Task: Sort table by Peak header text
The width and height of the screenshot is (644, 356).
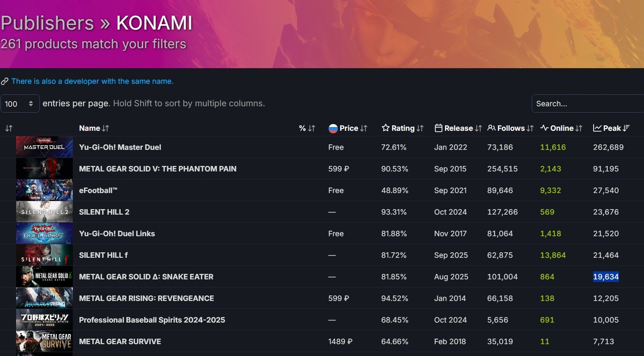Action: click(612, 128)
